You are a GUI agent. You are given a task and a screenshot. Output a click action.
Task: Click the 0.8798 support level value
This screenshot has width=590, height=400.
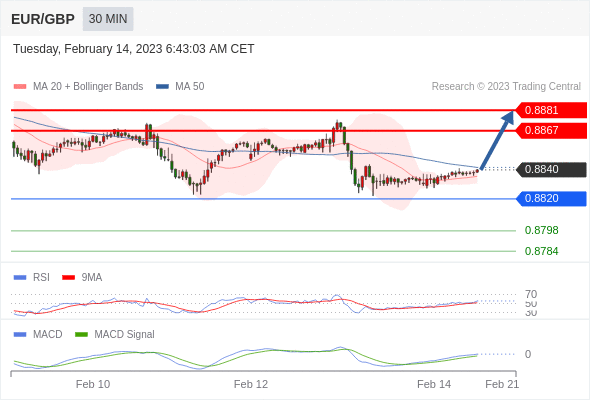pos(541,230)
